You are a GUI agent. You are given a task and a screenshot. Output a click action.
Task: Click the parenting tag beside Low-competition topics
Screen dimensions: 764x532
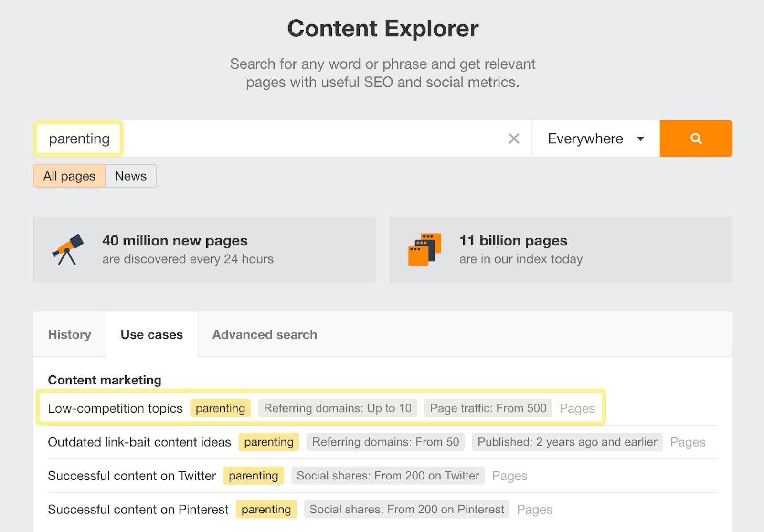pyautogui.click(x=220, y=408)
